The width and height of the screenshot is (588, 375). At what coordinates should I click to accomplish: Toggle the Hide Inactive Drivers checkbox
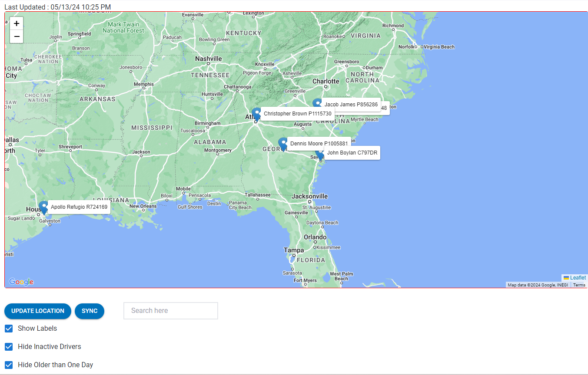9,347
